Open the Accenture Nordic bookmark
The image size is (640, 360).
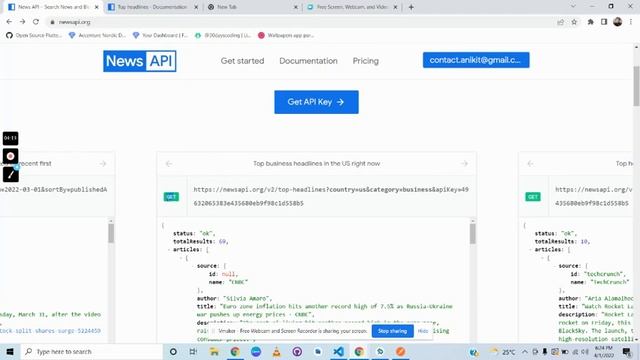point(97,36)
